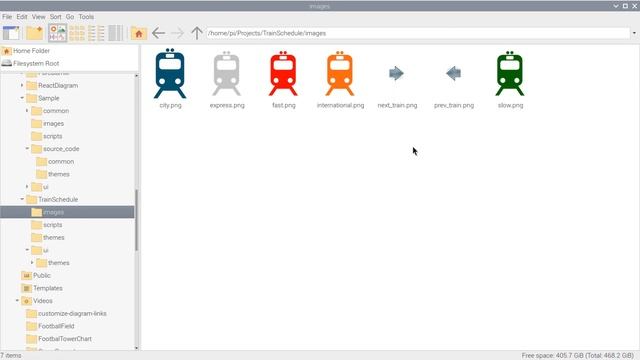Go up to the parent folder
The image size is (640, 360).
click(x=197, y=33)
